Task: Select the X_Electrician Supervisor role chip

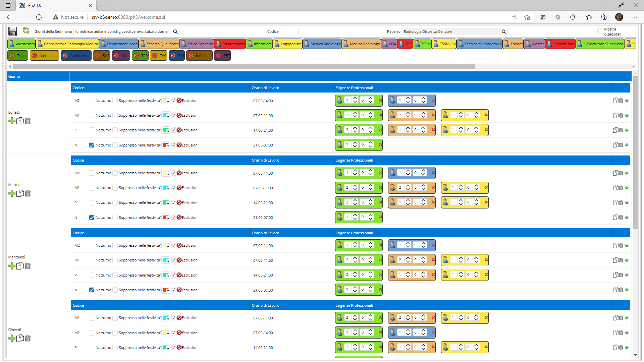Action: tap(600, 44)
